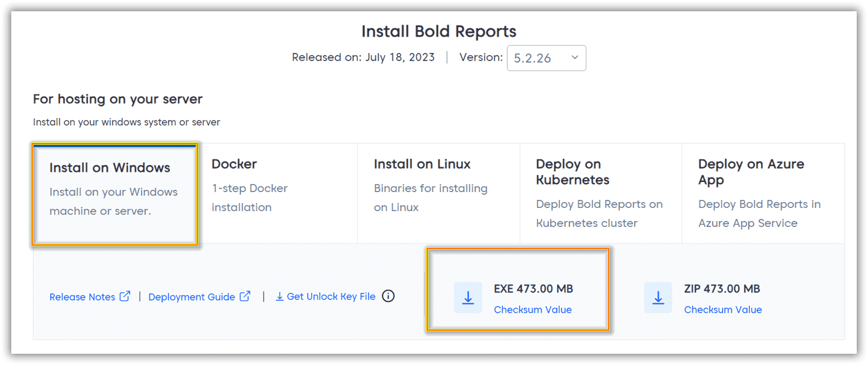The height and width of the screenshot is (365, 868).
Task: Click the info icon beside Get Unlock Key File
Action: click(x=388, y=296)
